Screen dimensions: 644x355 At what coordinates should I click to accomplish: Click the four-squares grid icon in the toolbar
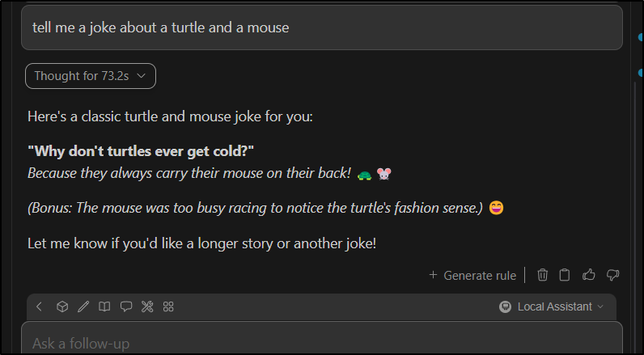click(x=168, y=306)
